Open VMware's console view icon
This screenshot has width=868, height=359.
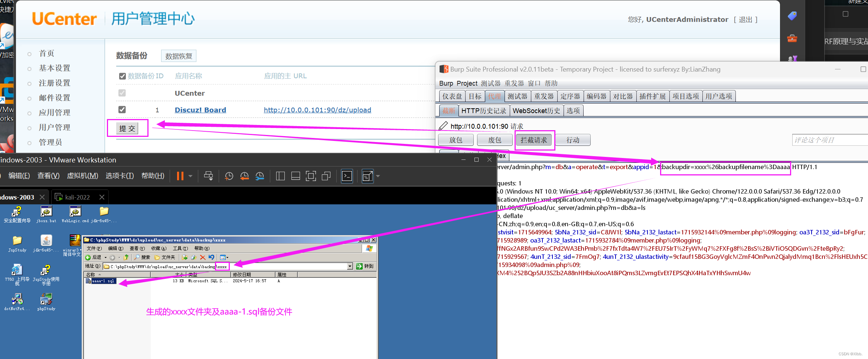point(347,176)
